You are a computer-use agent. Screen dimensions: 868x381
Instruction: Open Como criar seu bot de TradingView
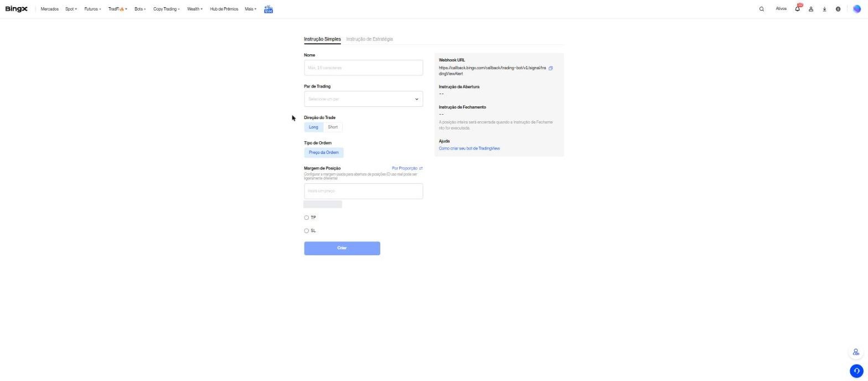469,148
